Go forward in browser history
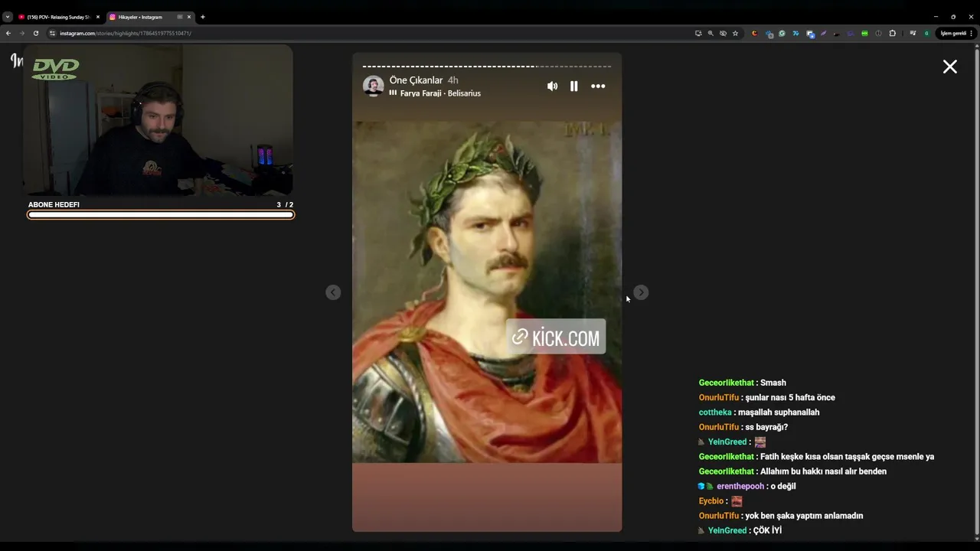The height and width of the screenshot is (551, 980). point(22,33)
